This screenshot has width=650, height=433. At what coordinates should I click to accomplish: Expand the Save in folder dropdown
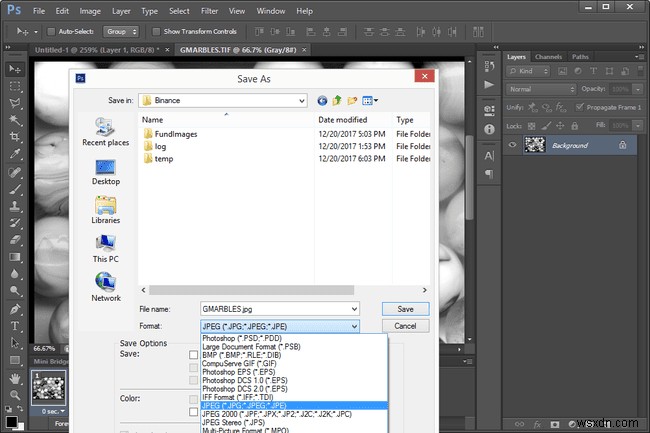pos(300,100)
